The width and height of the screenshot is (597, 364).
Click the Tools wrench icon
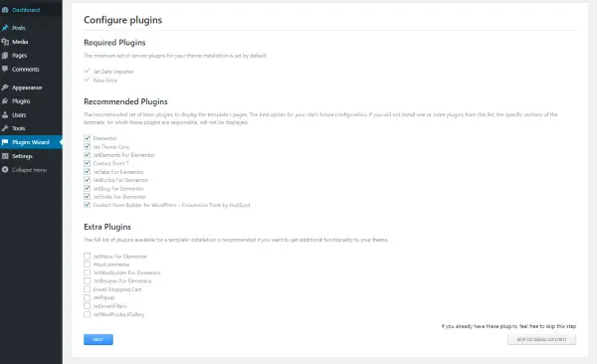pyautogui.click(x=5, y=128)
